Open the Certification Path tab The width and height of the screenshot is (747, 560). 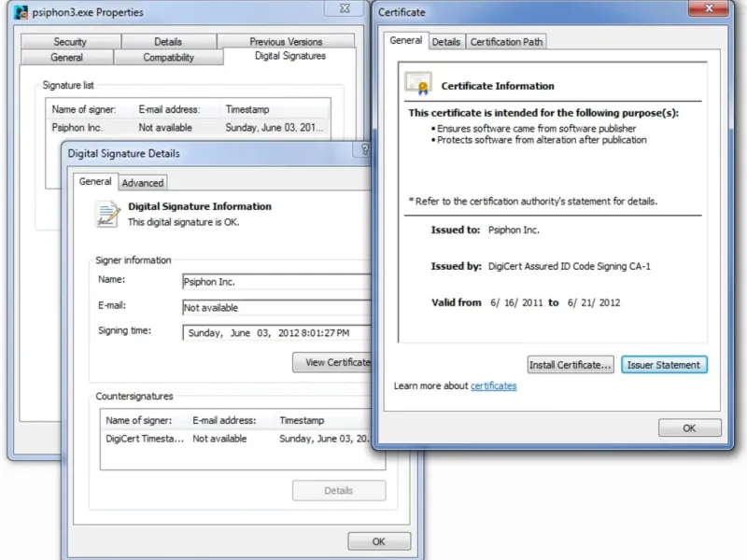(x=506, y=42)
